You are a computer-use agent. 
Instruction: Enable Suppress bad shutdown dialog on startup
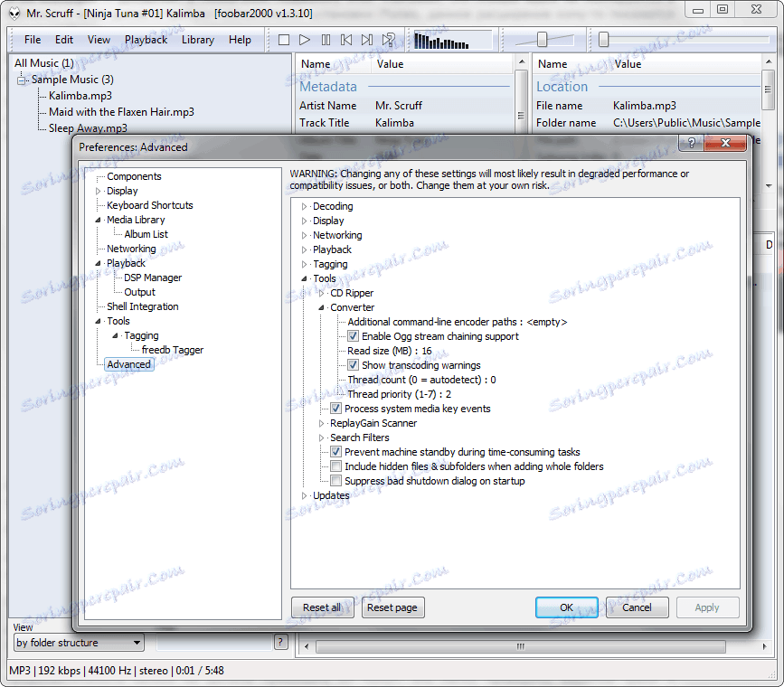point(335,481)
